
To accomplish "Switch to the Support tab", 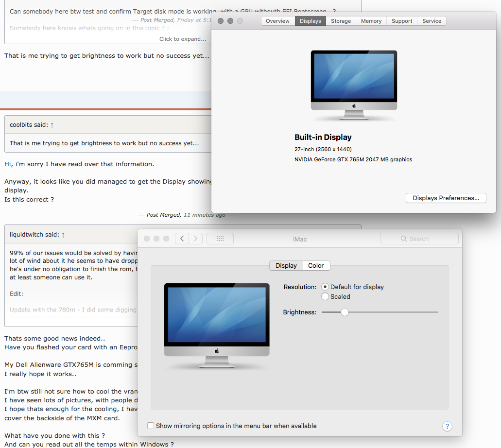I will (x=402, y=21).
